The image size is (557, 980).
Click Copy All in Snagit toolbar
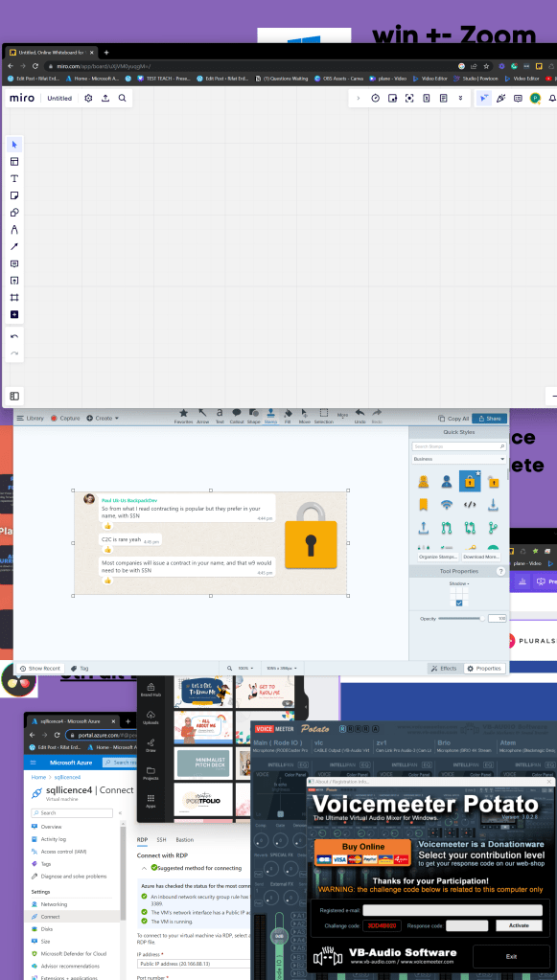[x=453, y=418]
